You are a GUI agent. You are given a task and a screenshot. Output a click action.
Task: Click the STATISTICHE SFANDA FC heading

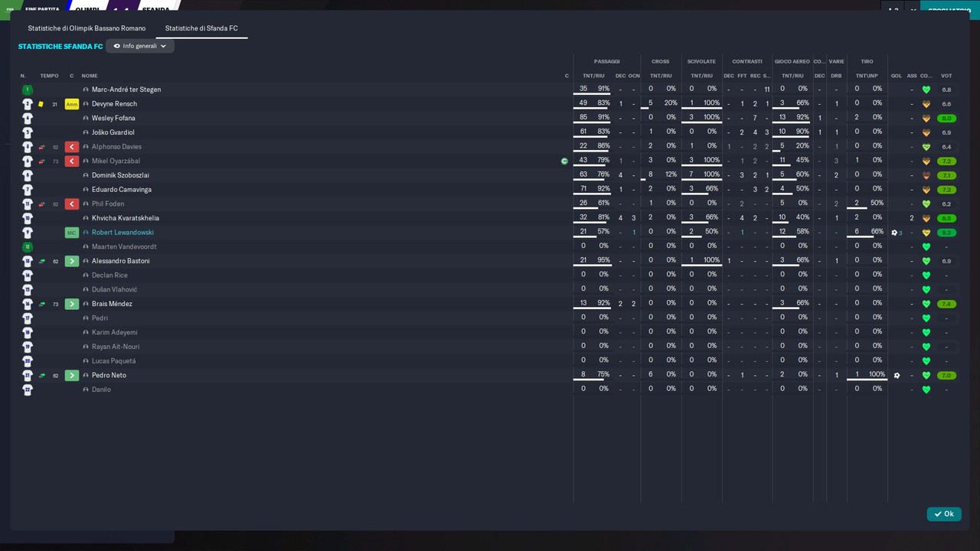60,47
